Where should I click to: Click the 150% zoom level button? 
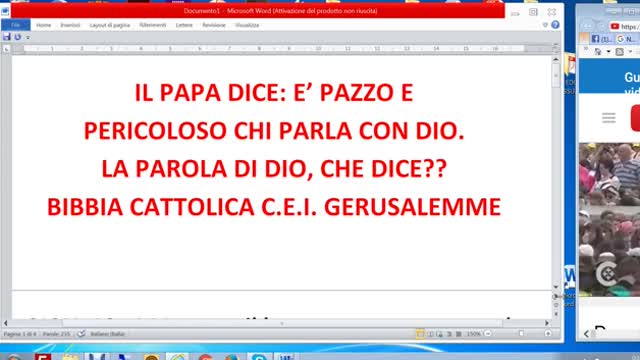click(x=473, y=334)
